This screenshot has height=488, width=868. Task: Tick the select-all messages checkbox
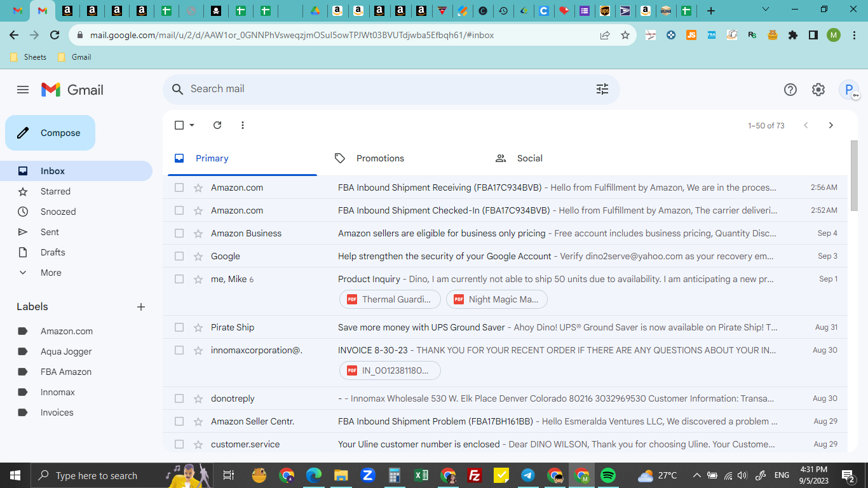(179, 125)
